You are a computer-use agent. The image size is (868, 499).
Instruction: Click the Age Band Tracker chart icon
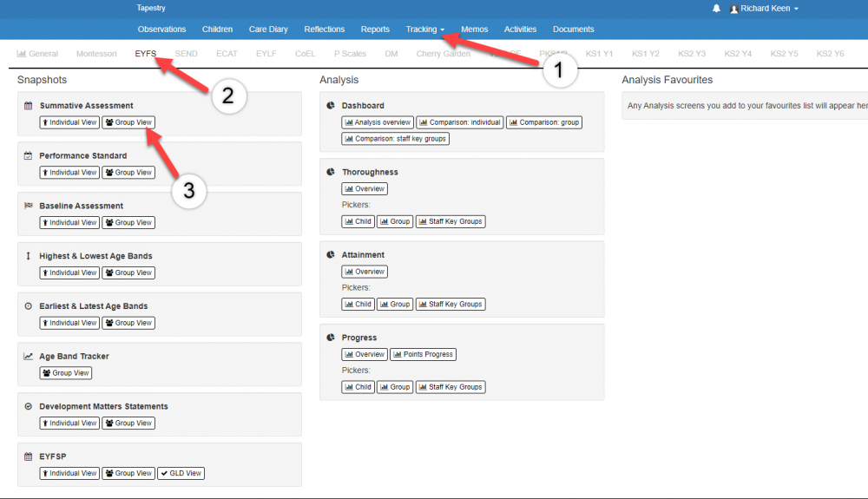click(x=28, y=357)
